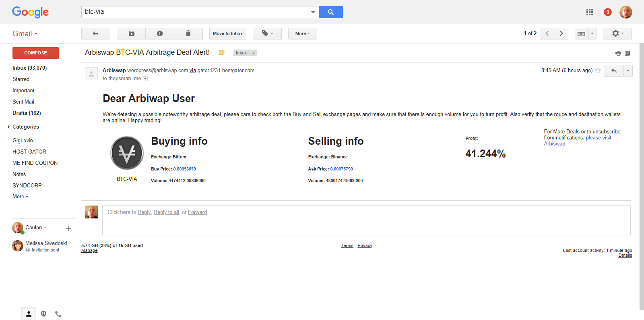Open the GigLovin label
Screen dimensions: 644x320
click(x=23, y=141)
